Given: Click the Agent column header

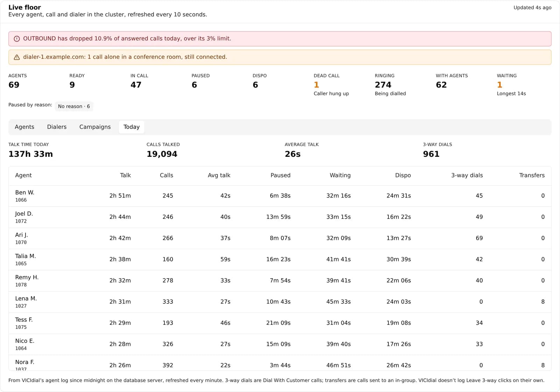Looking at the screenshot, I should 23,175.
